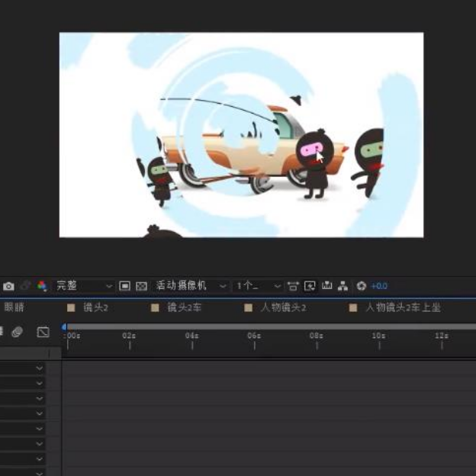The width and height of the screenshot is (476, 476).
Task: Open the 活动摄像机 3D view dropdown
Action: click(191, 286)
